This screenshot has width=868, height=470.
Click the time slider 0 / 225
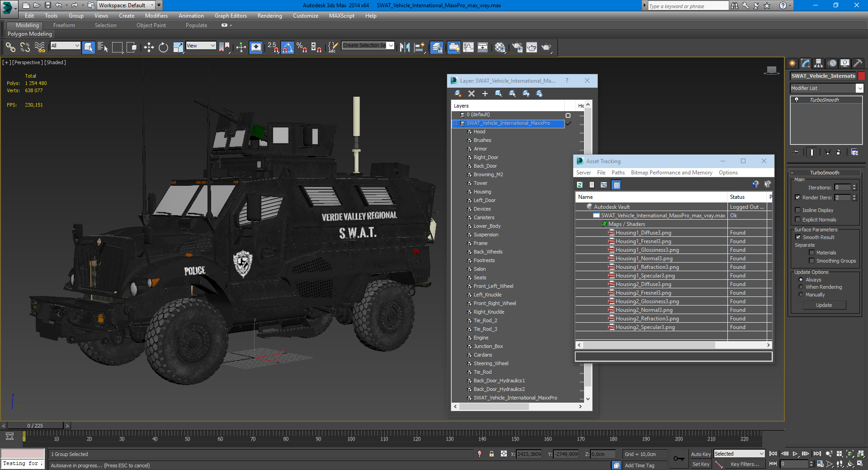tap(35, 426)
